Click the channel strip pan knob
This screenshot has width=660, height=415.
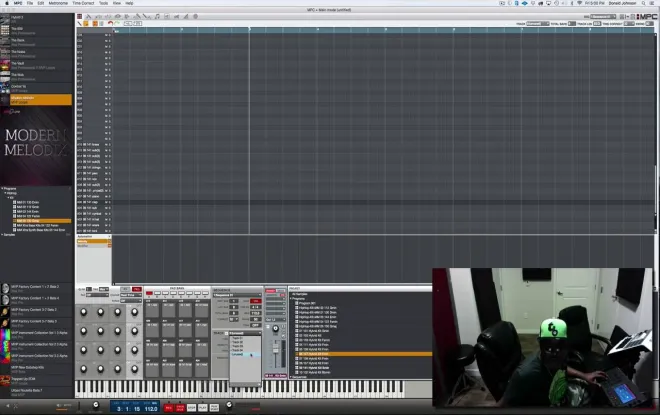(x=275, y=328)
